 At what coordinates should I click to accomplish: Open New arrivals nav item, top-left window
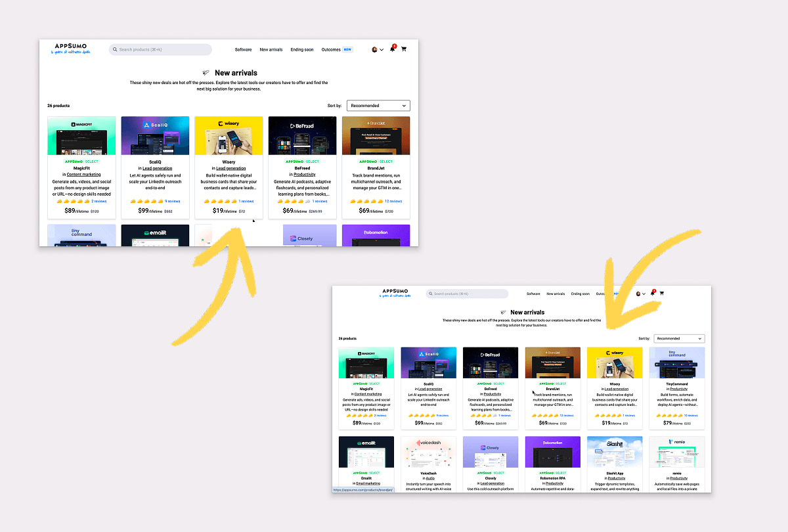coord(271,49)
